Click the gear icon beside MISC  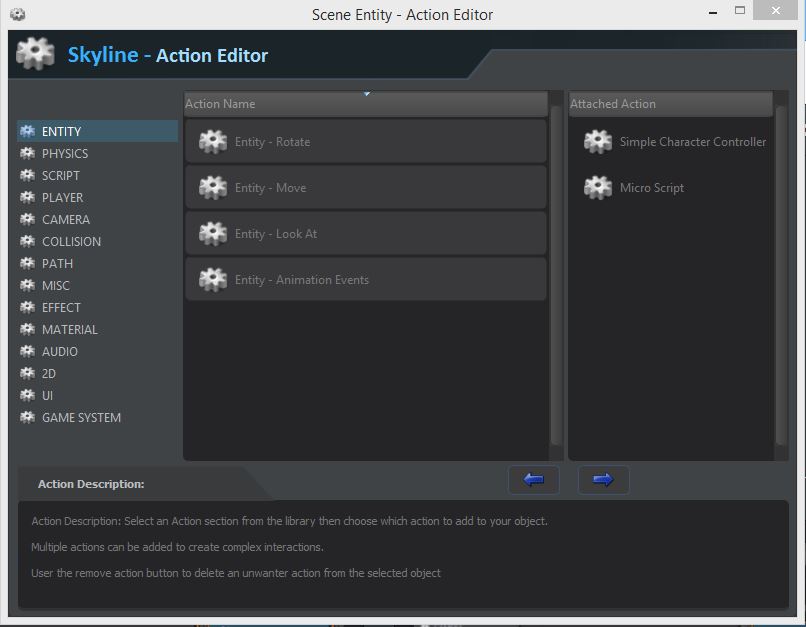[x=27, y=286]
